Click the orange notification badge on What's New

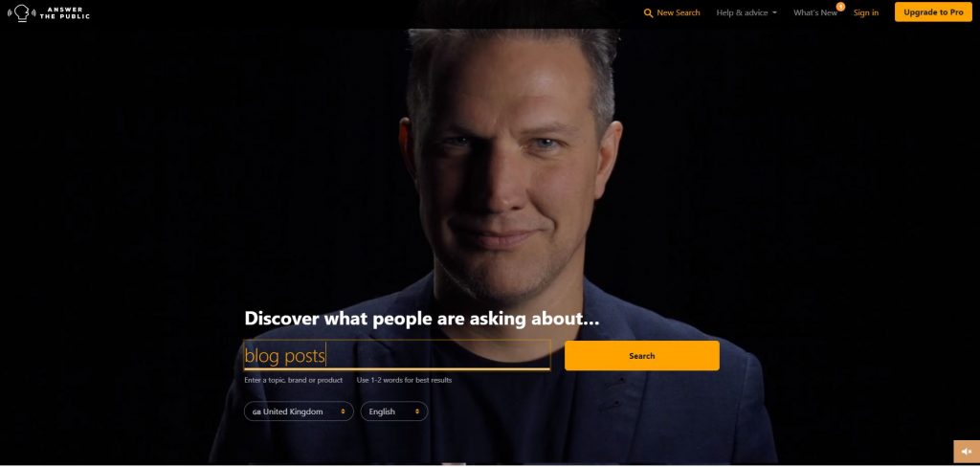840,7
